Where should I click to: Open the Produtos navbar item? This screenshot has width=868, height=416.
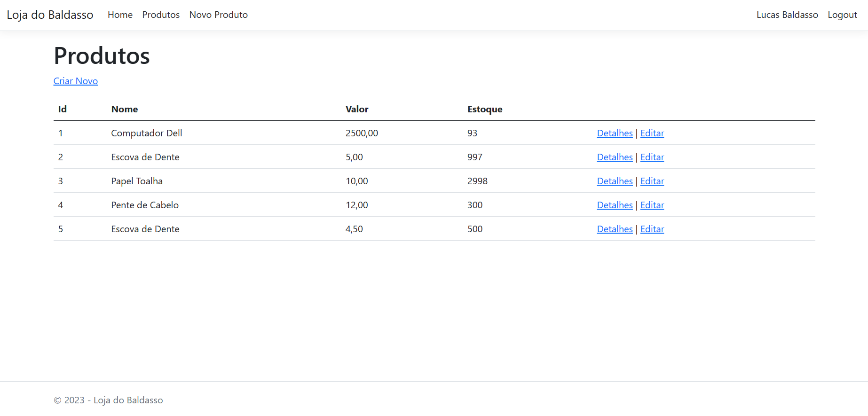[x=161, y=15]
